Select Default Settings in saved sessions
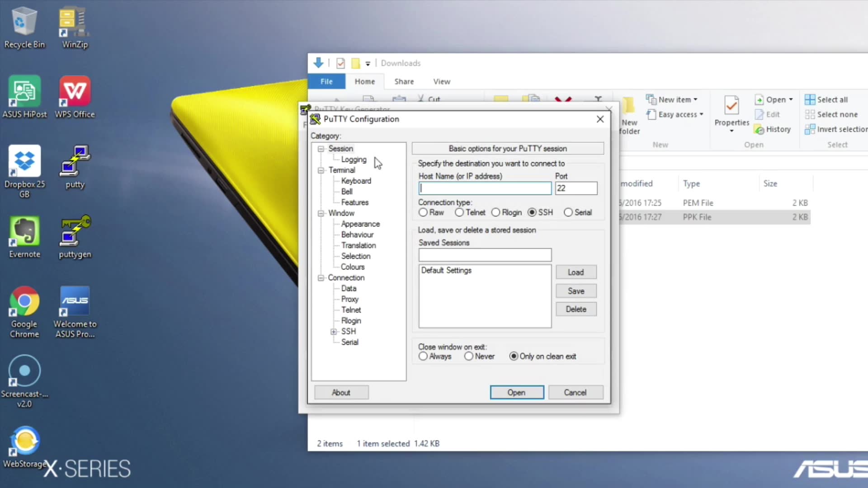The image size is (868, 488). [x=446, y=270]
